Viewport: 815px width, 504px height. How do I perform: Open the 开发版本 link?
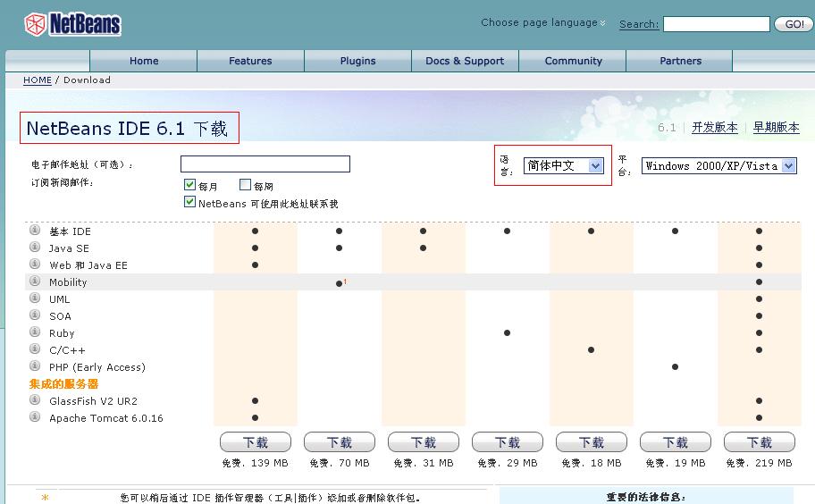click(715, 127)
